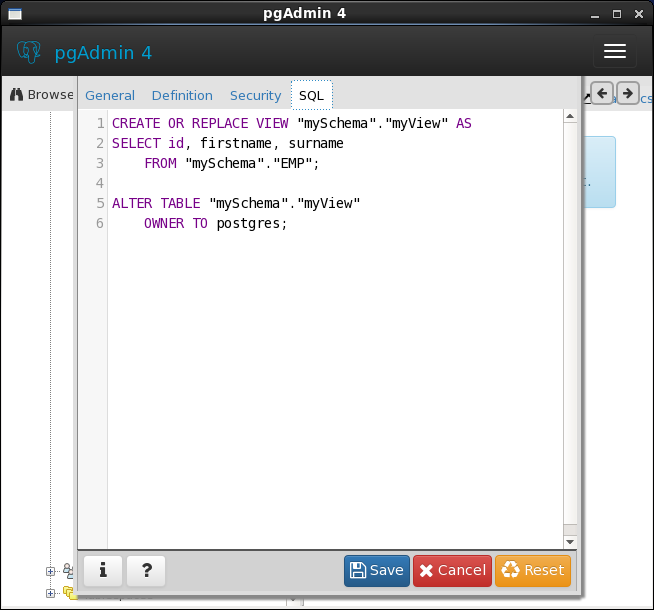Close the pgAdmin 4 window

pyautogui.click(x=639, y=14)
